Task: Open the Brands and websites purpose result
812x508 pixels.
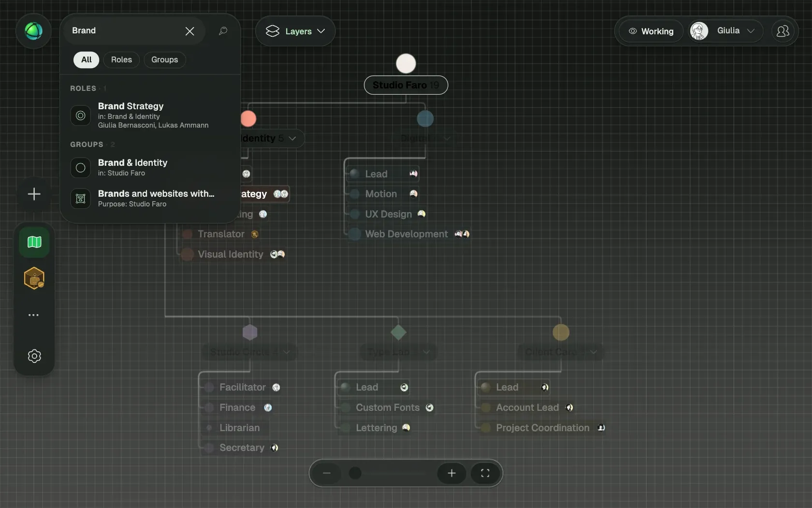Action: point(150,198)
